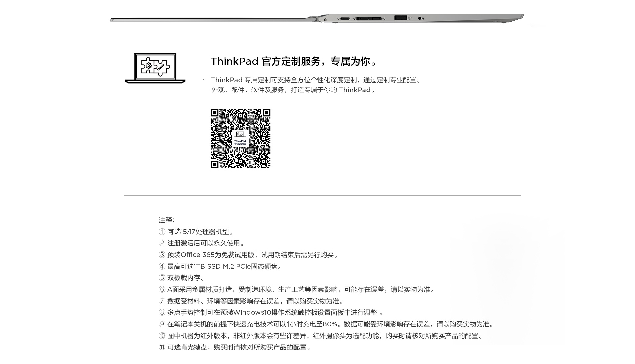Click the ThinkPad customization QR code

tap(240, 138)
